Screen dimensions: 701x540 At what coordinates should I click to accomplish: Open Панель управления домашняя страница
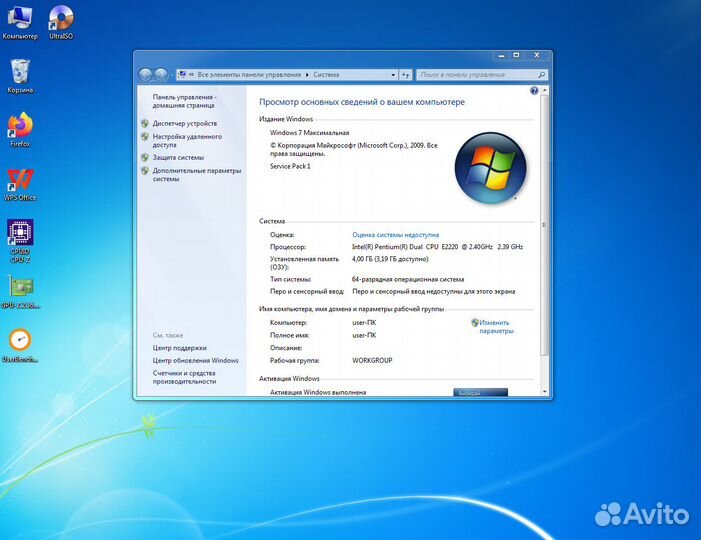coord(184,101)
